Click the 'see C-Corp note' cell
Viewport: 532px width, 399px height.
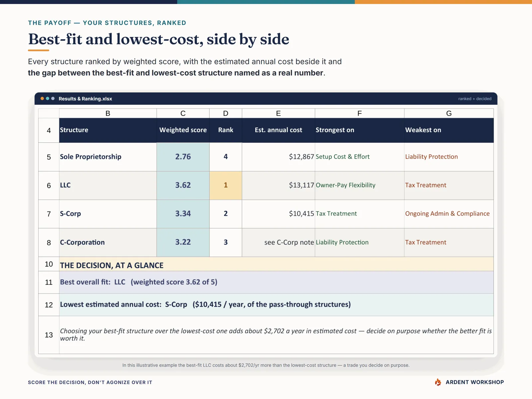tap(278, 242)
